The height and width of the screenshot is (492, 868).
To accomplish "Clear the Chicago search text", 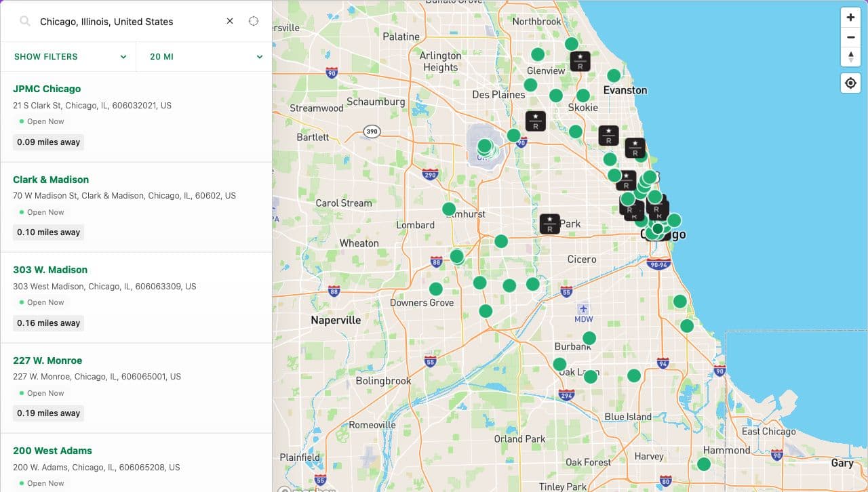I will pyautogui.click(x=230, y=21).
